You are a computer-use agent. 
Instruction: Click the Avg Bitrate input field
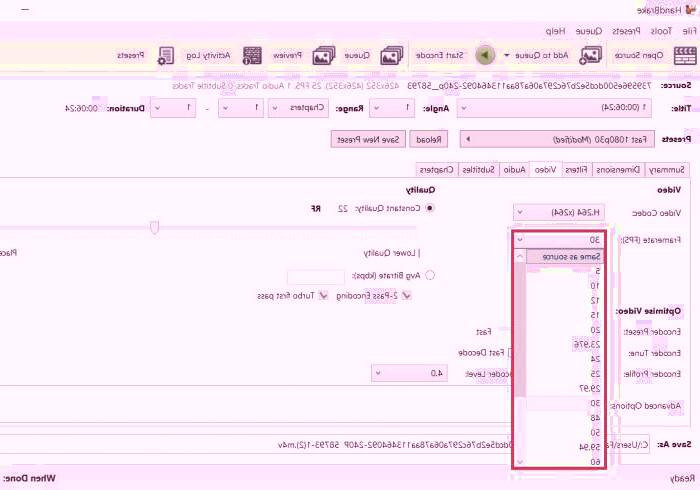316,277
